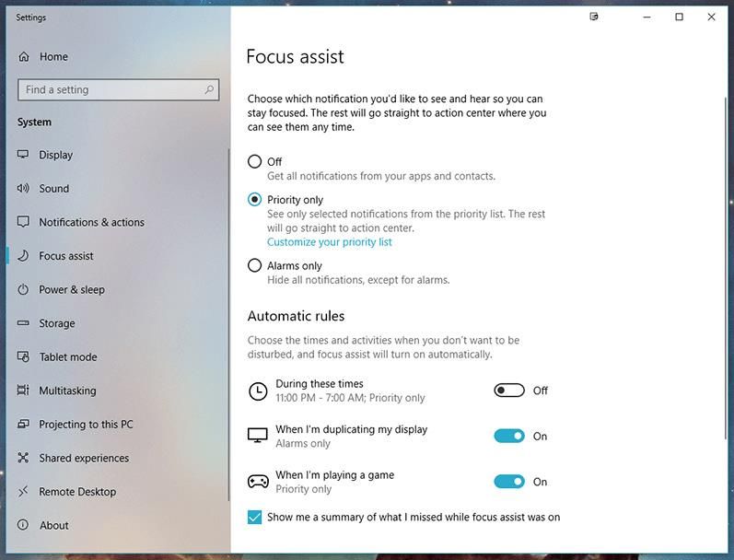Maximize the Settings window
The width and height of the screenshot is (734, 560).
click(679, 17)
